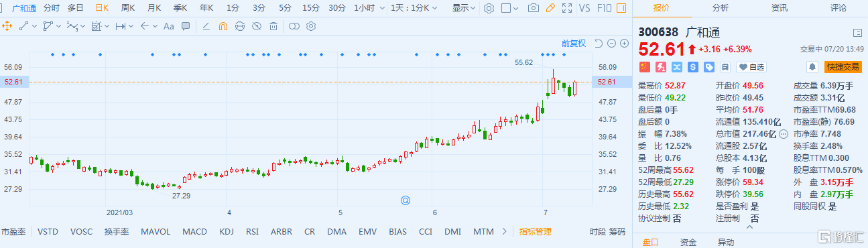Select the orange pencil drawing tool

550,8
